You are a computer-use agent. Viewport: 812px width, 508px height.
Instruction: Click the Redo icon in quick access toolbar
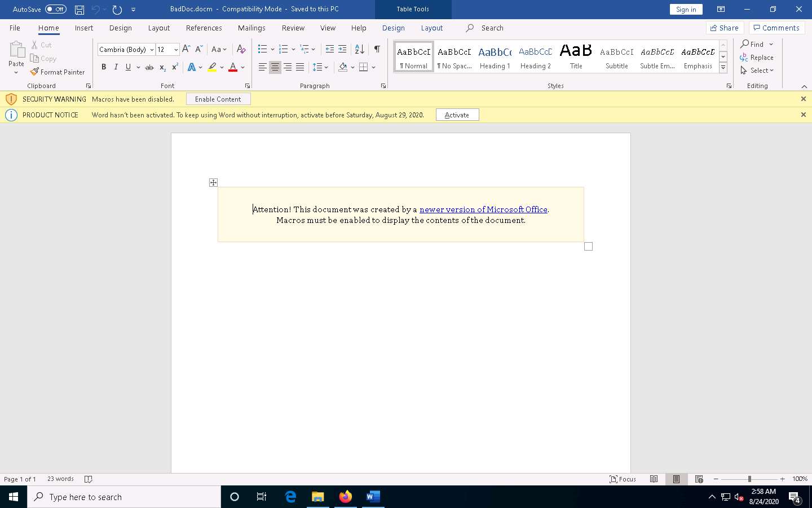pyautogui.click(x=117, y=10)
